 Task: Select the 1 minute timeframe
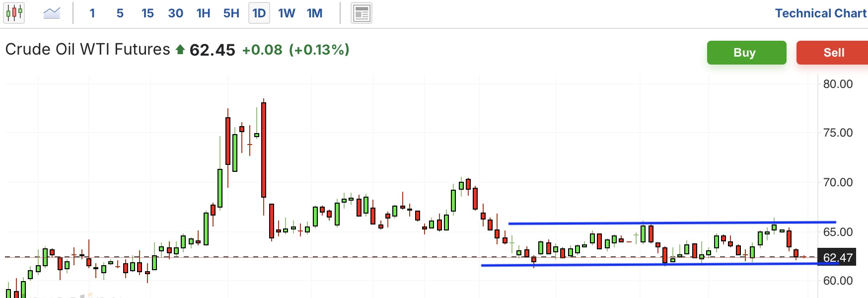pyautogui.click(x=92, y=13)
